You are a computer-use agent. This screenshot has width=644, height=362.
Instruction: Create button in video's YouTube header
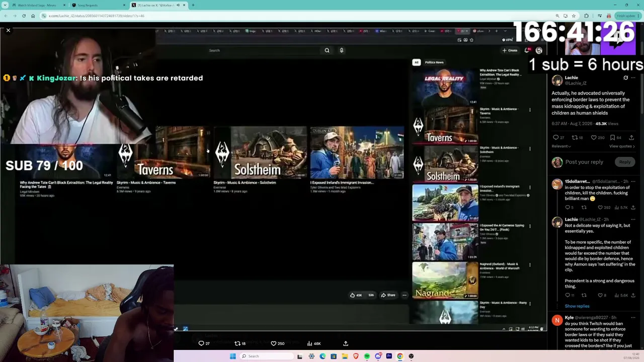click(x=510, y=50)
